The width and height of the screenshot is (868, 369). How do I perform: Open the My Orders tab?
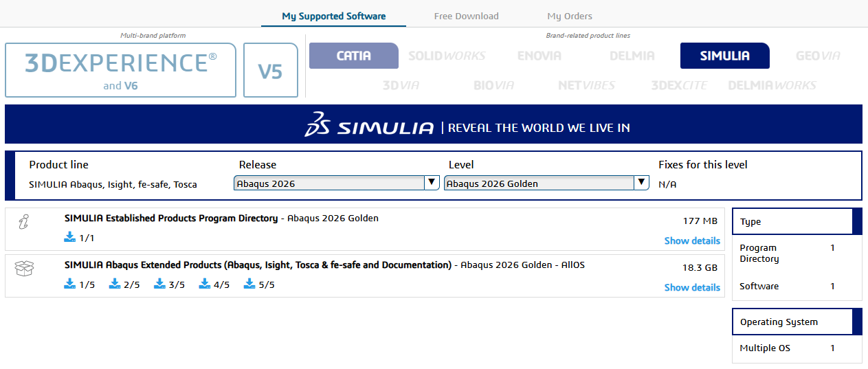[x=569, y=16]
